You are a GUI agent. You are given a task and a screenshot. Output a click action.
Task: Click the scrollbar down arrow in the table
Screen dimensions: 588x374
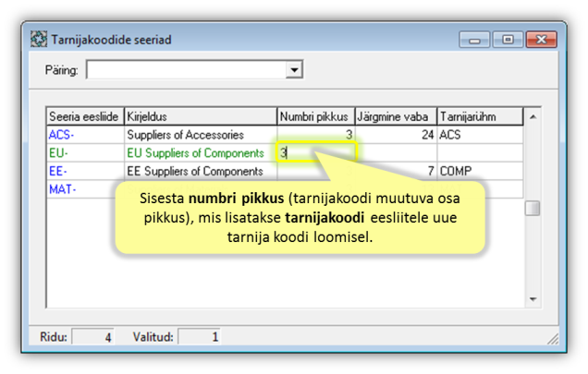[x=532, y=299]
